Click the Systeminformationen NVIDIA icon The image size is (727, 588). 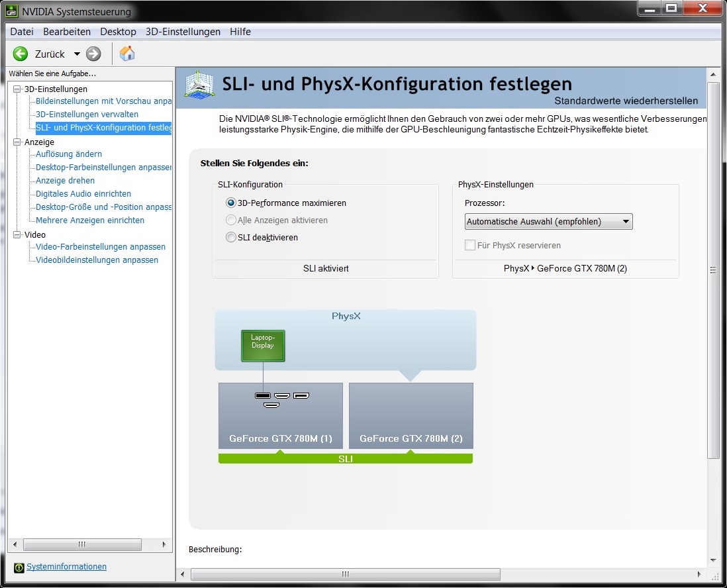click(19, 567)
